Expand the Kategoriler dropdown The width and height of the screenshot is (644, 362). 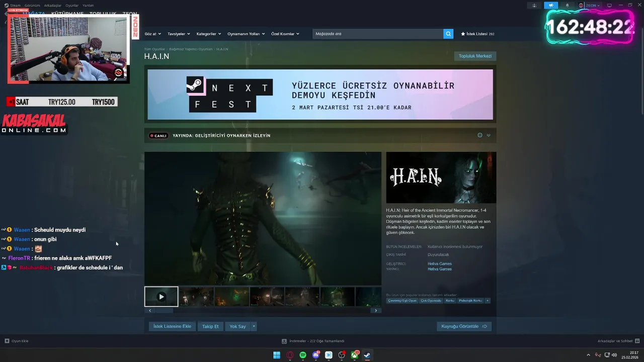tap(209, 34)
